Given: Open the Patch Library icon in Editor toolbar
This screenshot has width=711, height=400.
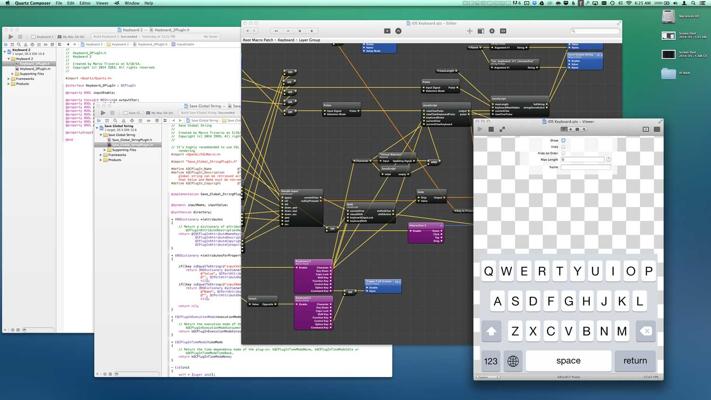Looking at the screenshot, I should point(481,31).
